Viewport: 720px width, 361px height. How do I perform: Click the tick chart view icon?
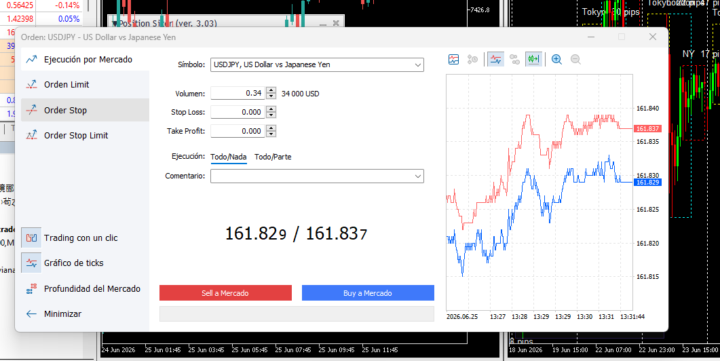453,59
